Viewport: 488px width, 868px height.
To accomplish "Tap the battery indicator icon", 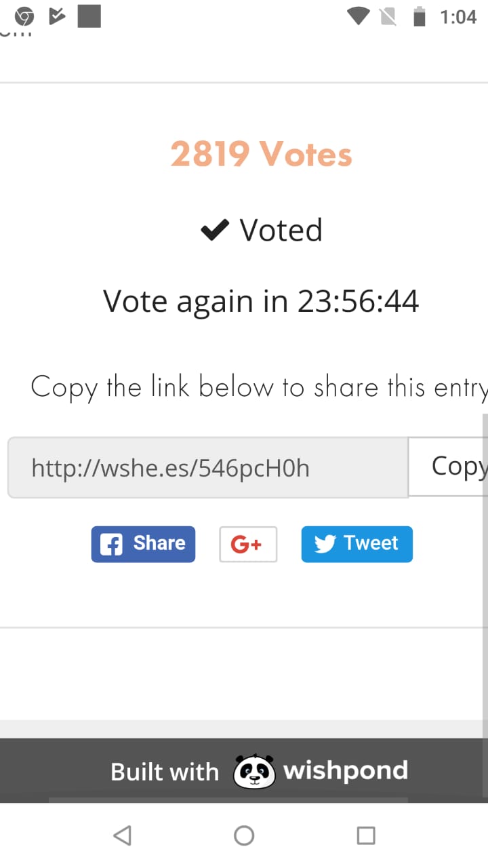I will click(x=420, y=16).
